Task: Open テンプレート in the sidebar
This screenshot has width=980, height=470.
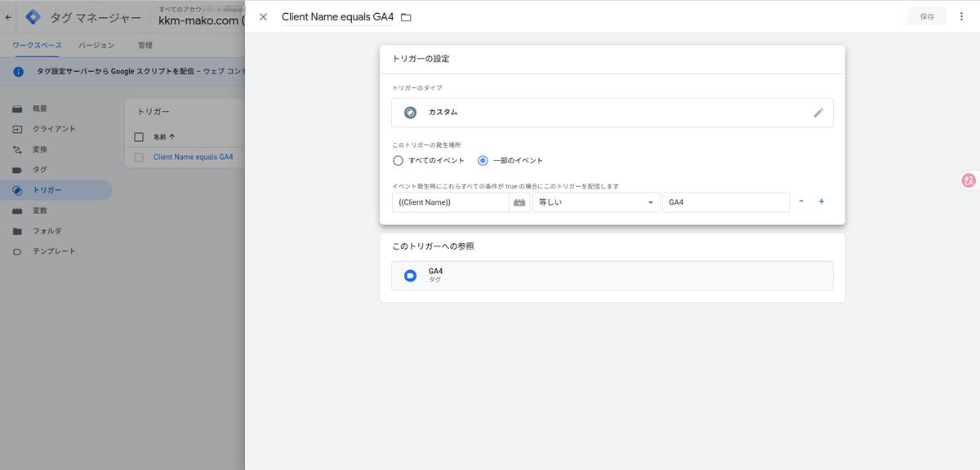Action: point(56,251)
